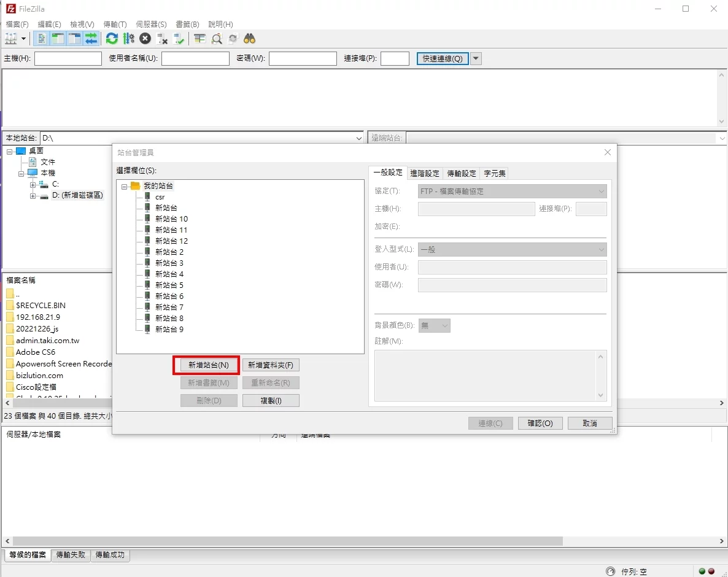Click the binoculars file search icon
Screen dimensions: 728x577
pos(250,39)
